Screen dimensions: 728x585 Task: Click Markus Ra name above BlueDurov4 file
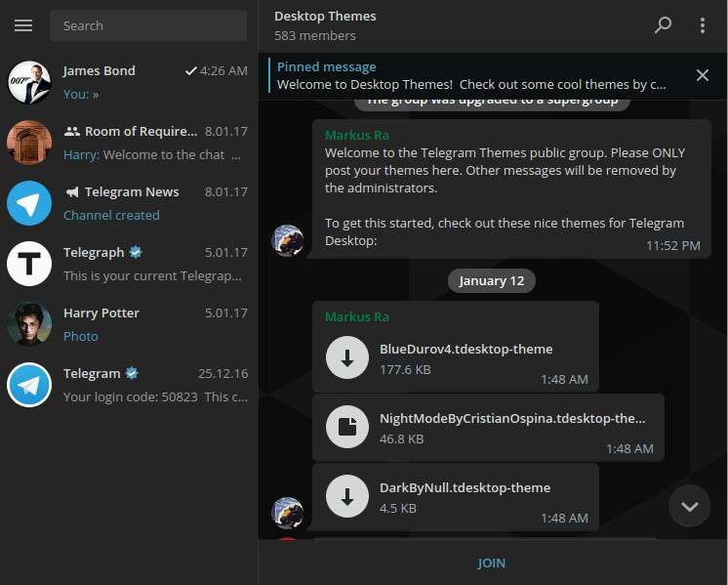point(357,316)
